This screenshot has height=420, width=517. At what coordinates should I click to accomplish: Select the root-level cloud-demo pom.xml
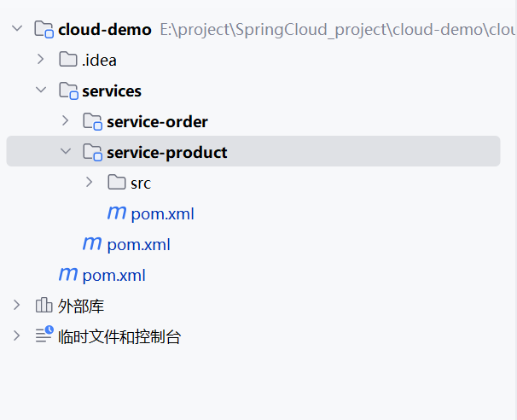(x=113, y=276)
